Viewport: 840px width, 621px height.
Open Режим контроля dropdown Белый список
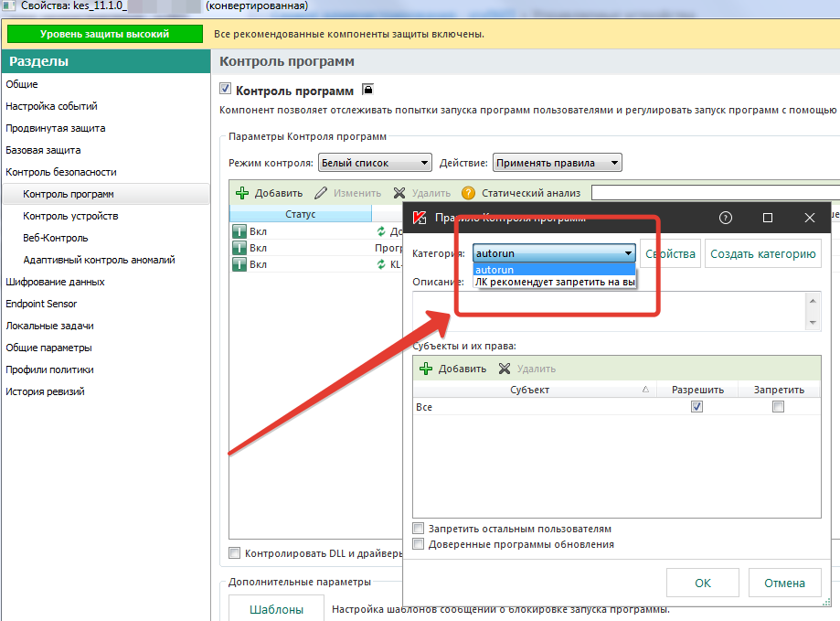point(375,163)
